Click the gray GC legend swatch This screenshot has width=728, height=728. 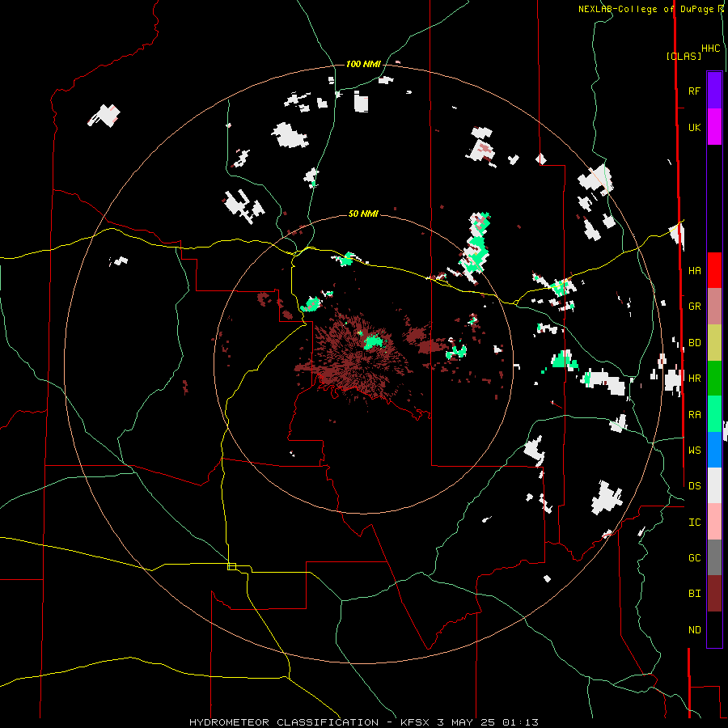[x=714, y=557]
